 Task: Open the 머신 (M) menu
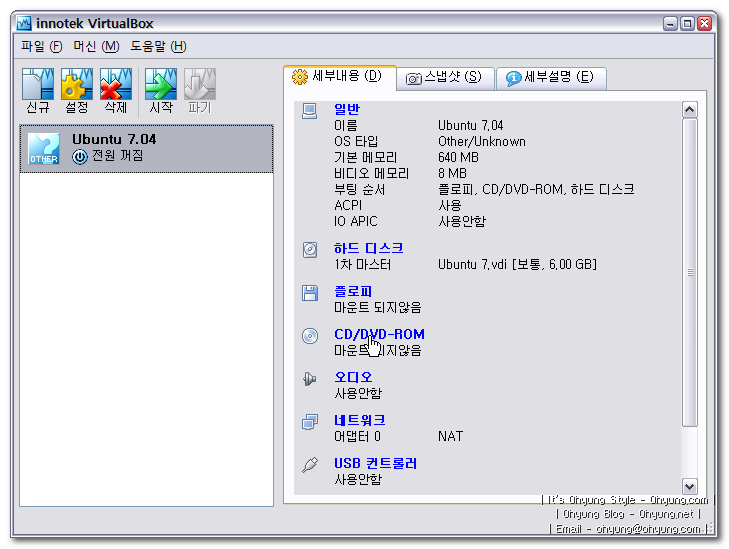click(x=96, y=46)
